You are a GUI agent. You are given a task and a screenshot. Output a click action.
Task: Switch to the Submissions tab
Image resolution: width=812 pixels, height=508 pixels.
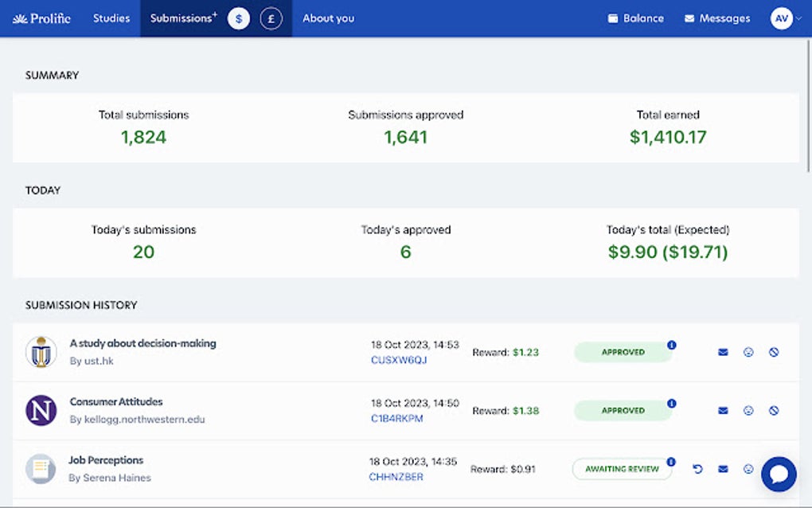pyautogui.click(x=180, y=18)
